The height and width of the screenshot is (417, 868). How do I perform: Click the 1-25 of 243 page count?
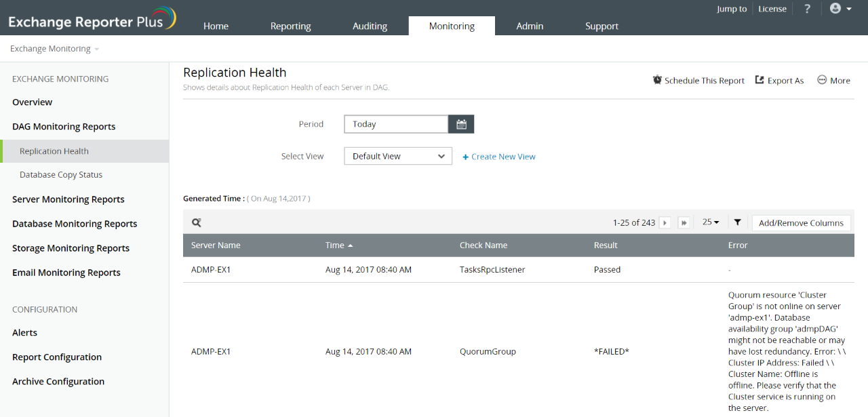(x=633, y=222)
